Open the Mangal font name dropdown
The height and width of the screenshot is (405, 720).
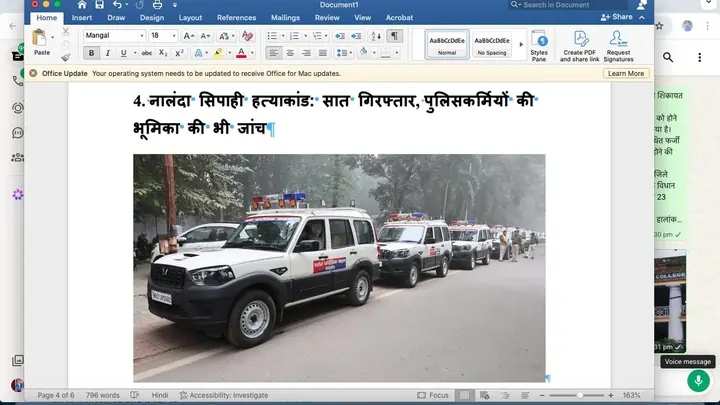tap(142, 36)
